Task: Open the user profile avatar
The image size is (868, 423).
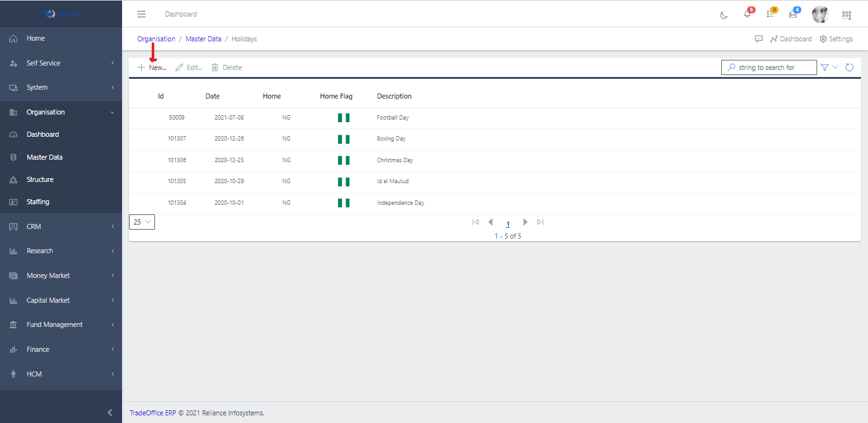Action: [x=820, y=14]
